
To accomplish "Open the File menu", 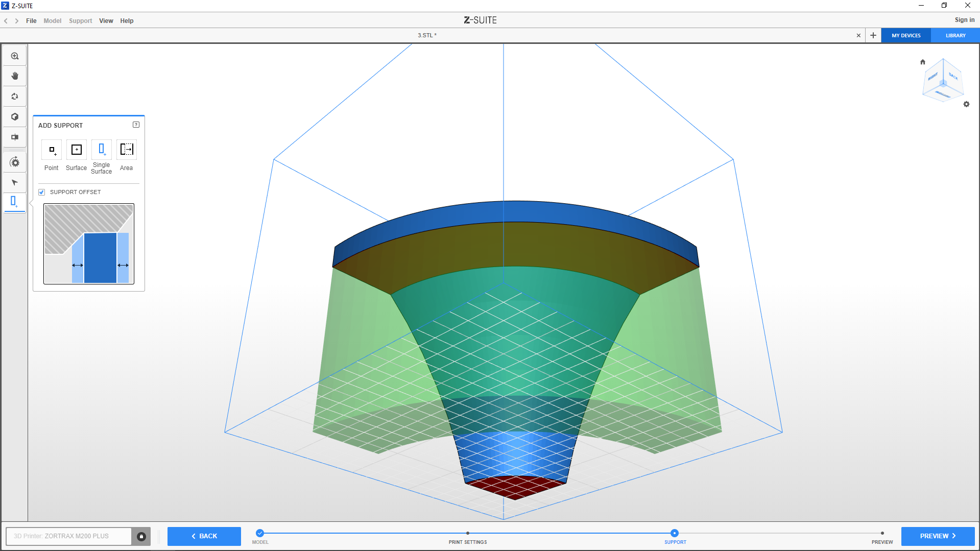I will tap(31, 21).
